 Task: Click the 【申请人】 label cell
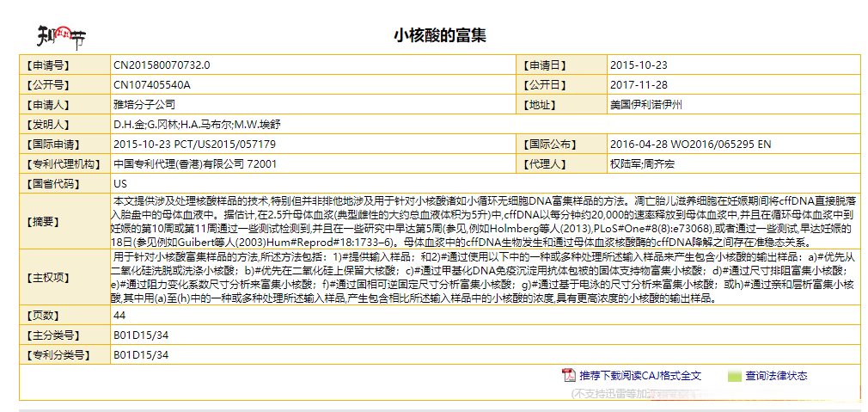(x=64, y=104)
